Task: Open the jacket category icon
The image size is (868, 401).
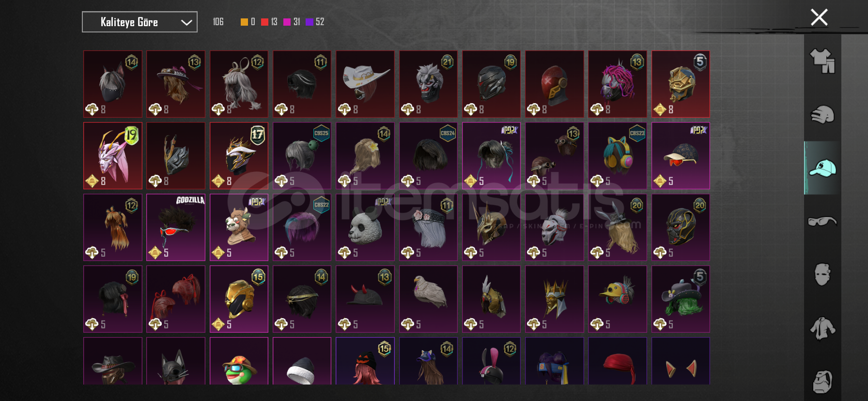Action: point(822,328)
